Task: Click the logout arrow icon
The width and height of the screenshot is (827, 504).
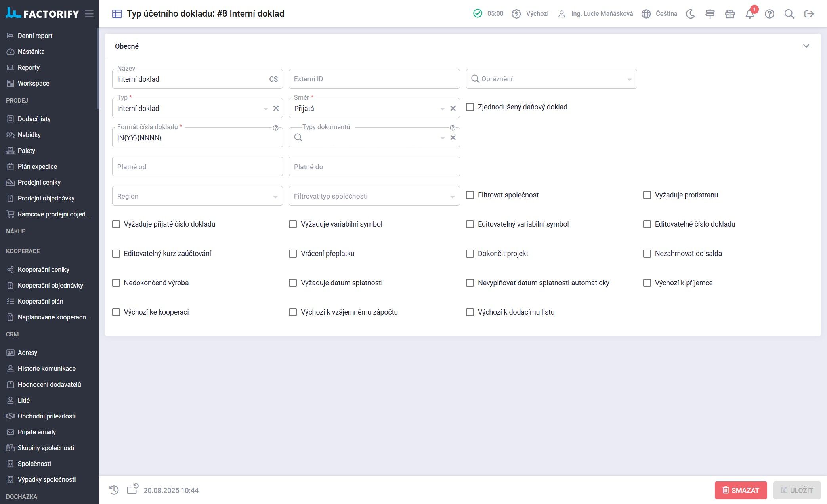Action: click(x=809, y=14)
